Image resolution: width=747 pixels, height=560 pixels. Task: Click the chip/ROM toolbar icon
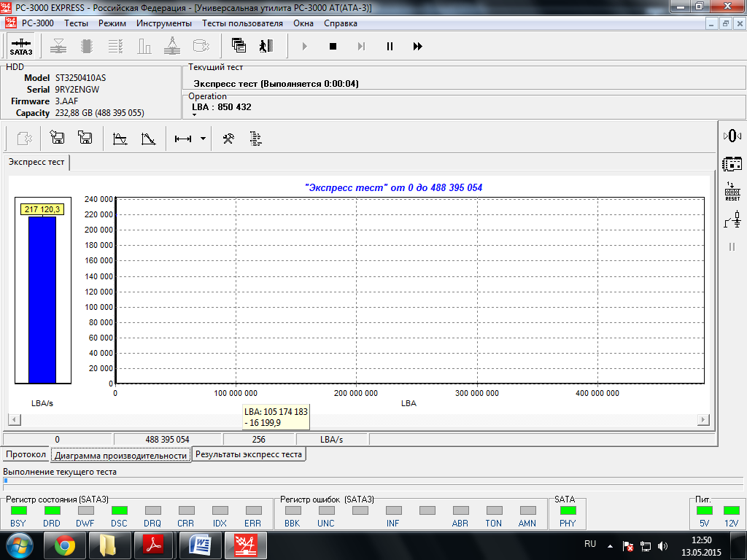tap(87, 46)
